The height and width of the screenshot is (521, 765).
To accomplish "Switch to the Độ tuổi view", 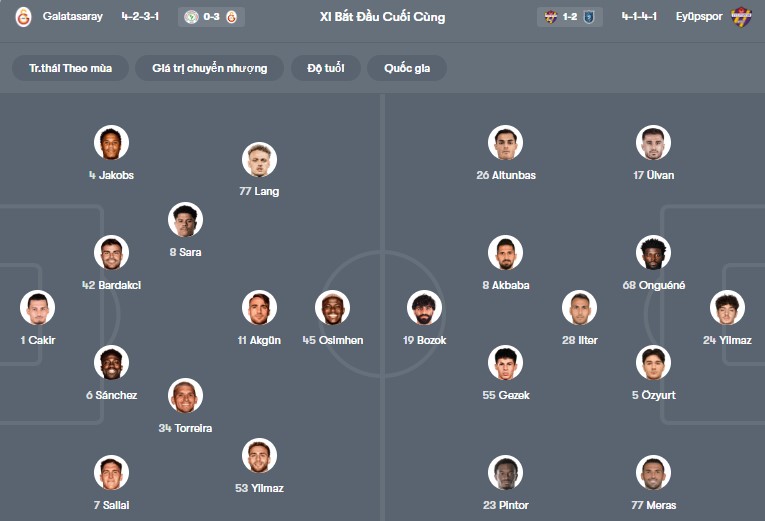I will point(326,68).
